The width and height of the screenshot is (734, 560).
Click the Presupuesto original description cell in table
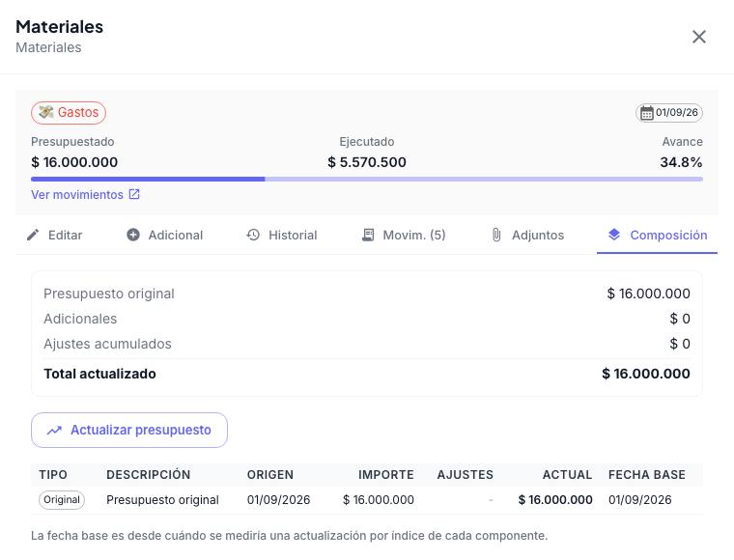pyautogui.click(x=162, y=499)
